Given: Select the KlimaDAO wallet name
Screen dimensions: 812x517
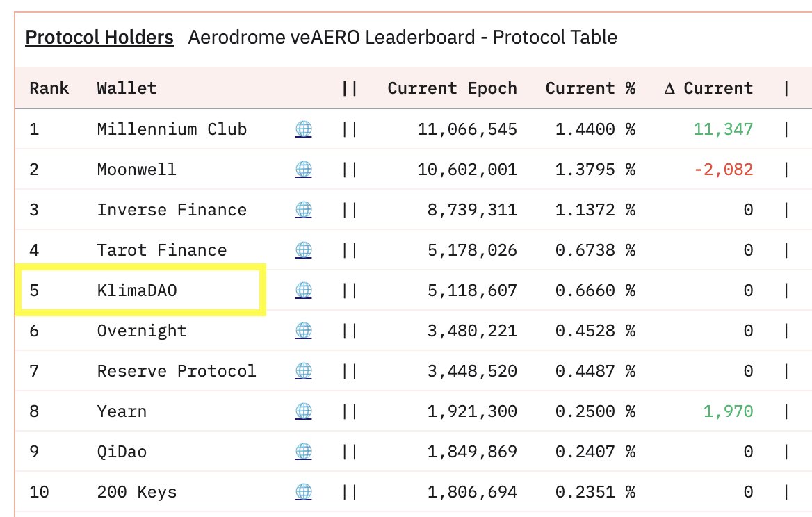Looking at the screenshot, I should (137, 290).
